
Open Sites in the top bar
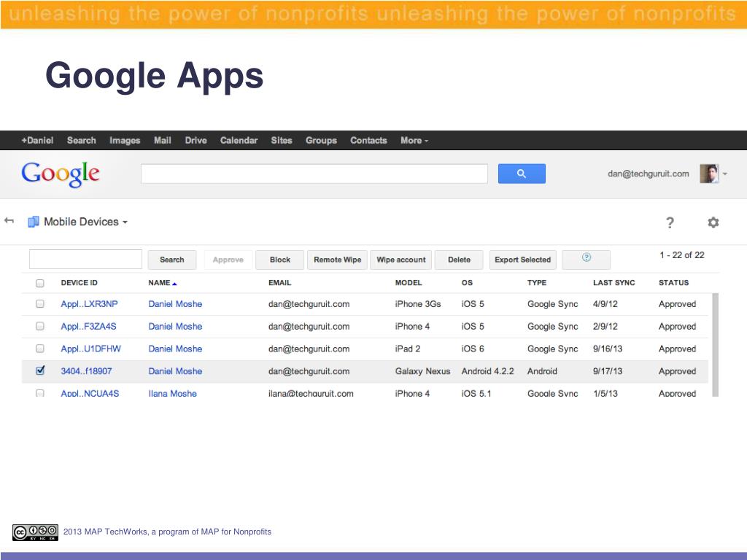pyautogui.click(x=282, y=141)
